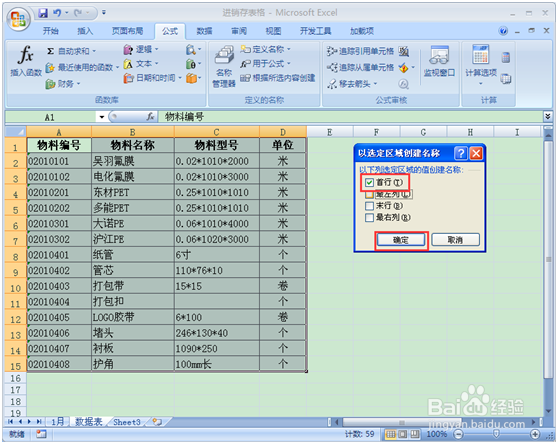The width and height of the screenshot is (558, 444).
Task: Open 计算选项 menu
Action: [481, 65]
